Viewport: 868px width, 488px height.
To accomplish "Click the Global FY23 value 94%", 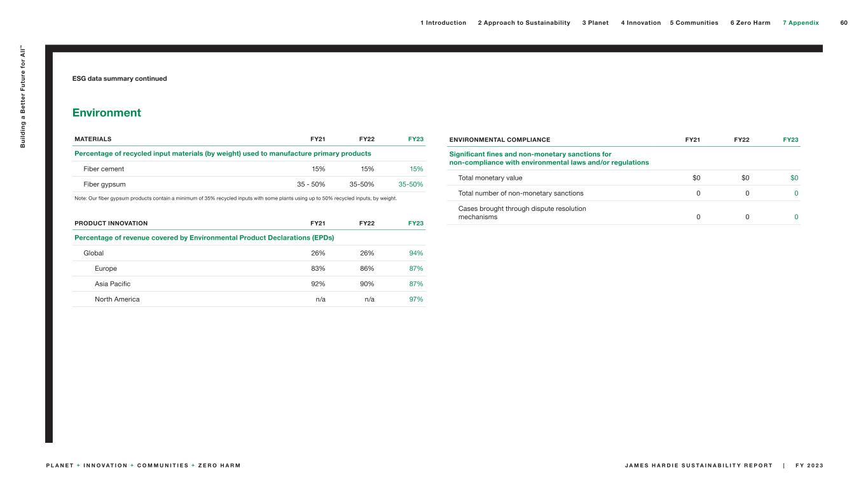I will (416, 253).
